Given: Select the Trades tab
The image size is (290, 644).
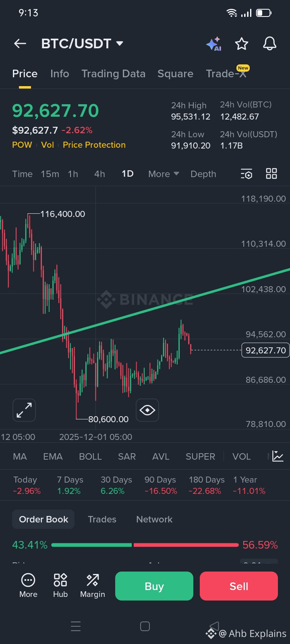Looking at the screenshot, I should pyautogui.click(x=102, y=519).
